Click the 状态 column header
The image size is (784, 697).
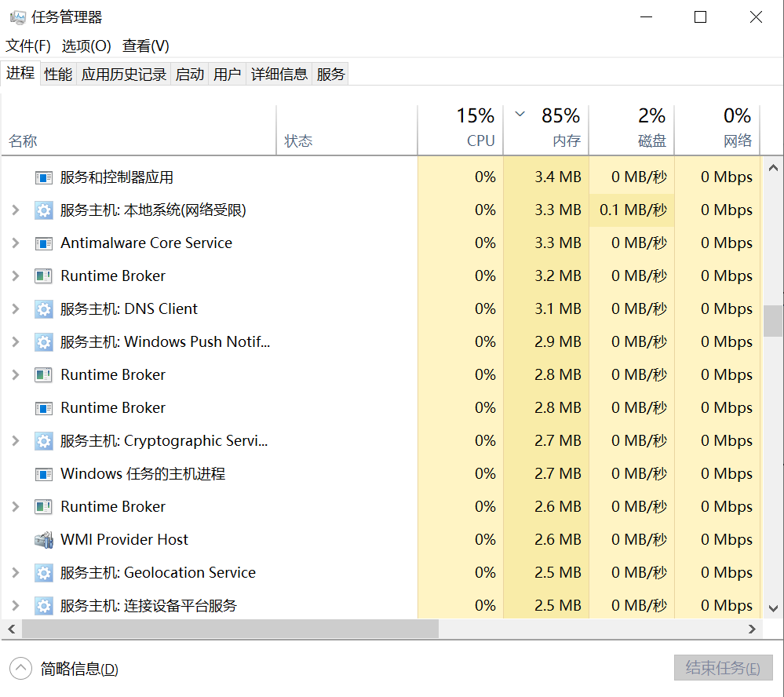(x=347, y=130)
